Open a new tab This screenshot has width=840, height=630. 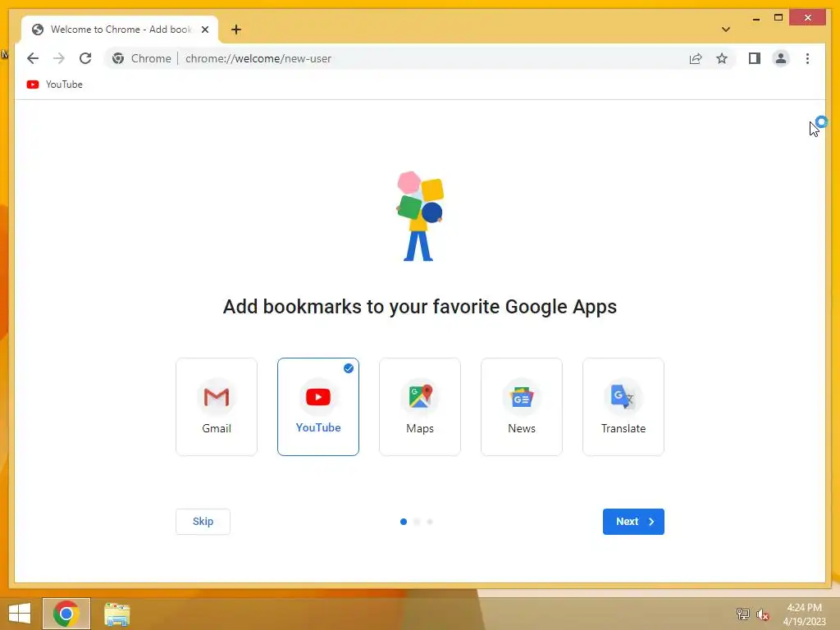click(236, 30)
